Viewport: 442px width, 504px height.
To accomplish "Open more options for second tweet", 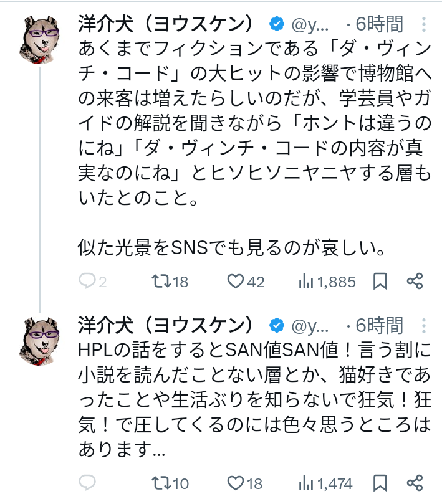I will point(424,325).
